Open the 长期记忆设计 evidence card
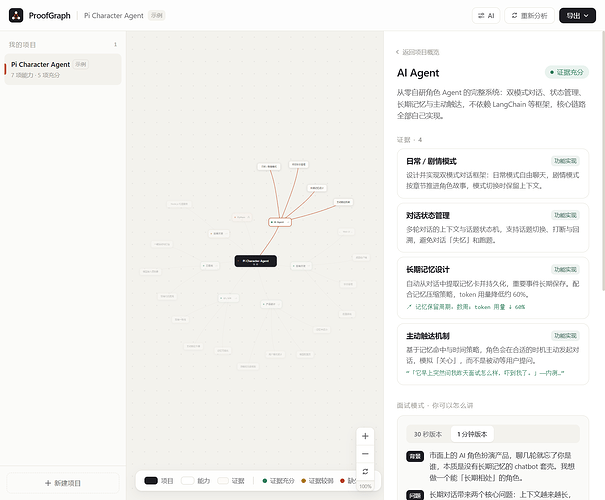 point(493,288)
